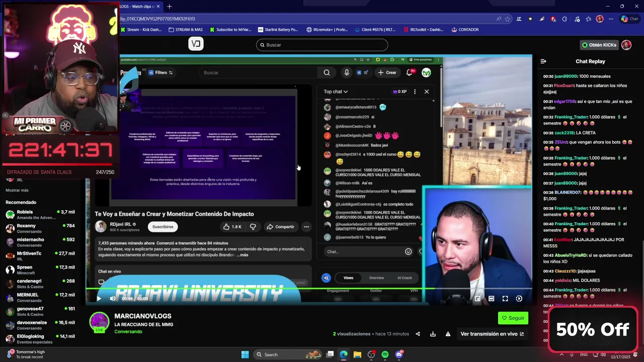Open the Edge extensions puzzle icon
Image resolution: width=644 pixels, height=362 pixels.
coord(565,19)
